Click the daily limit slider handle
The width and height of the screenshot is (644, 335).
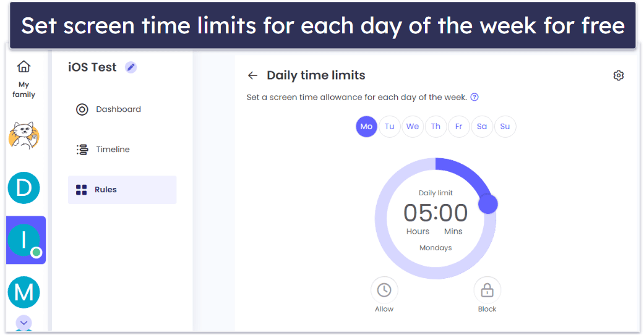point(488,204)
